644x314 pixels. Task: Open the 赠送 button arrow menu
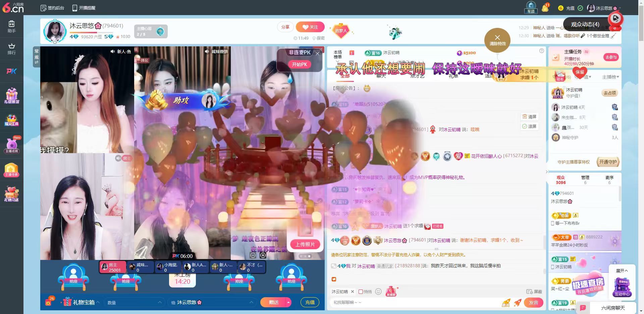tap(288, 302)
